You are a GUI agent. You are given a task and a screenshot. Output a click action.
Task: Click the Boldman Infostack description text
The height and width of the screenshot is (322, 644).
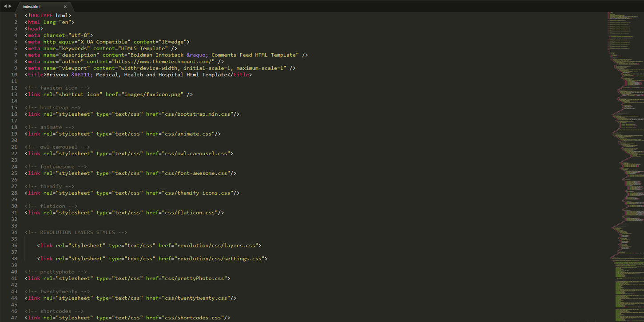tap(157, 55)
